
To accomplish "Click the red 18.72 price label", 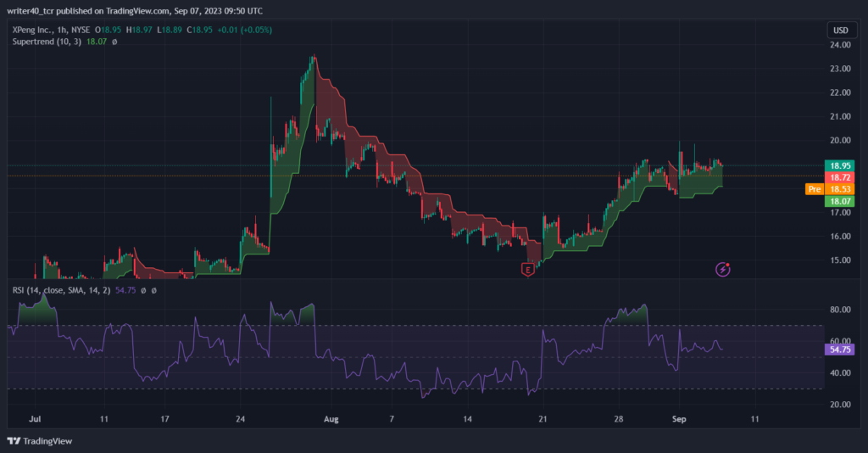I will pyautogui.click(x=840, y=177).
